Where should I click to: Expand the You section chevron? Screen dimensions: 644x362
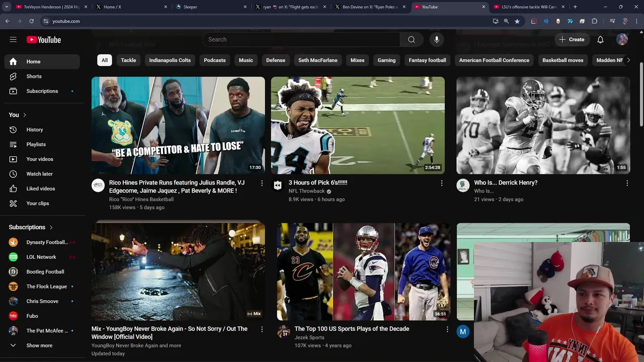(x=24, y=115)
